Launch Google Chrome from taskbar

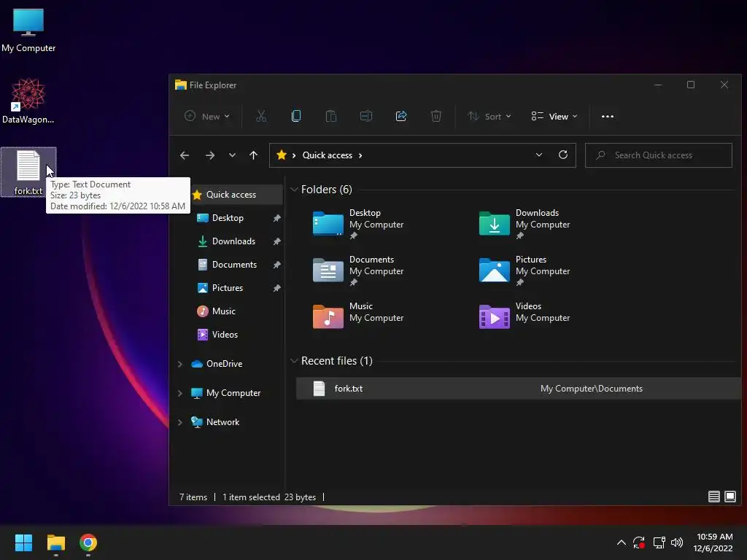pyautogui.click(x=88, y=542)
